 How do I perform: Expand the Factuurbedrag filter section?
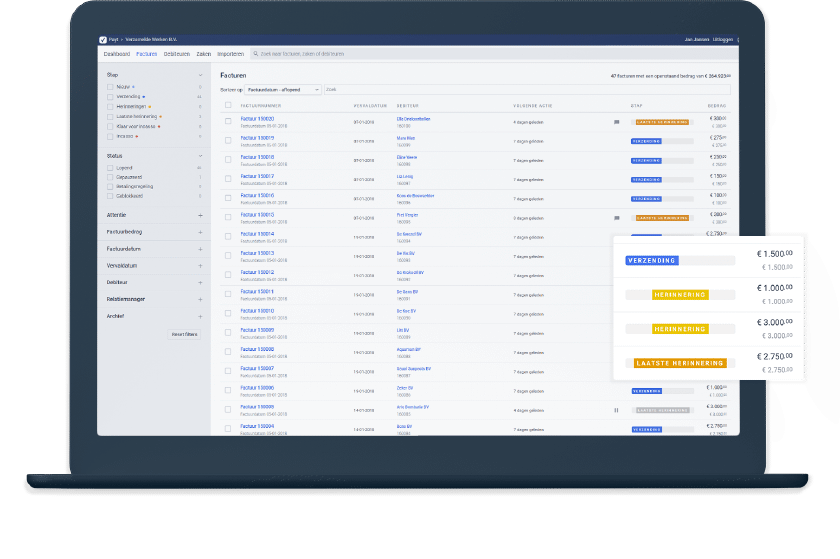200,232
